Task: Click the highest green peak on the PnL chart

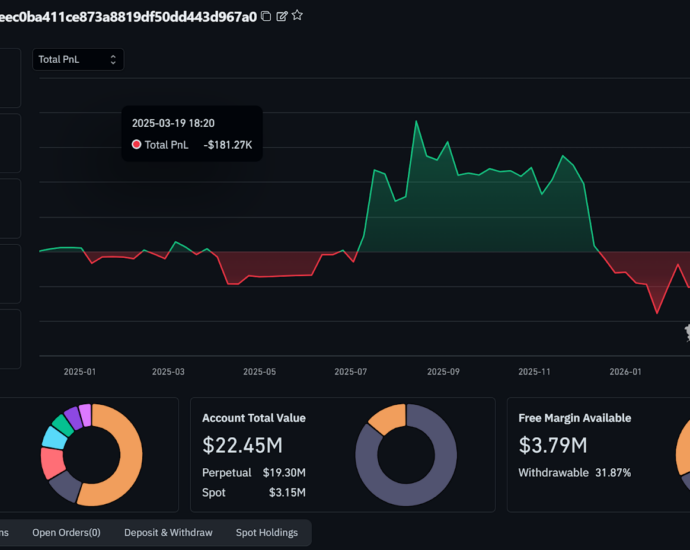Action: click(x=415, y=121)
